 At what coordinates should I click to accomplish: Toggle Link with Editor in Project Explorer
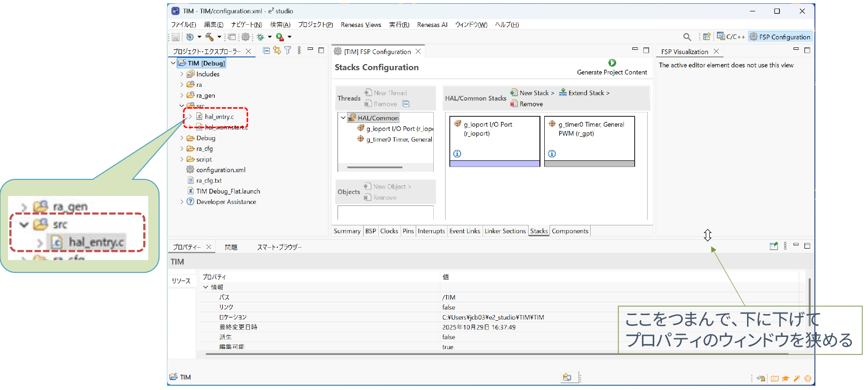[277, 51]
